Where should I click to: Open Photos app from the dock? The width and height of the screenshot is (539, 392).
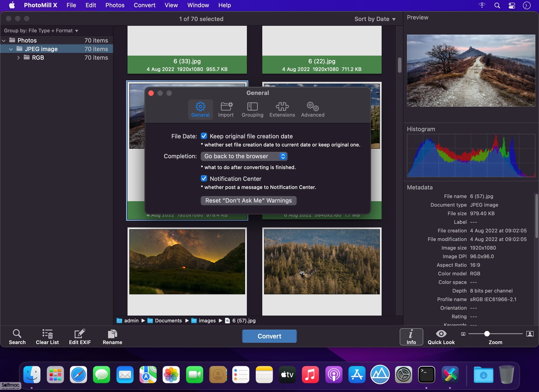[171, 375]
